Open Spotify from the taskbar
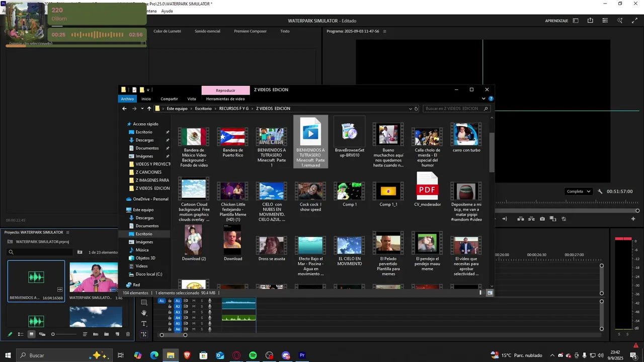This screenshot has height=362, width=644. click(x=253, y=355)
